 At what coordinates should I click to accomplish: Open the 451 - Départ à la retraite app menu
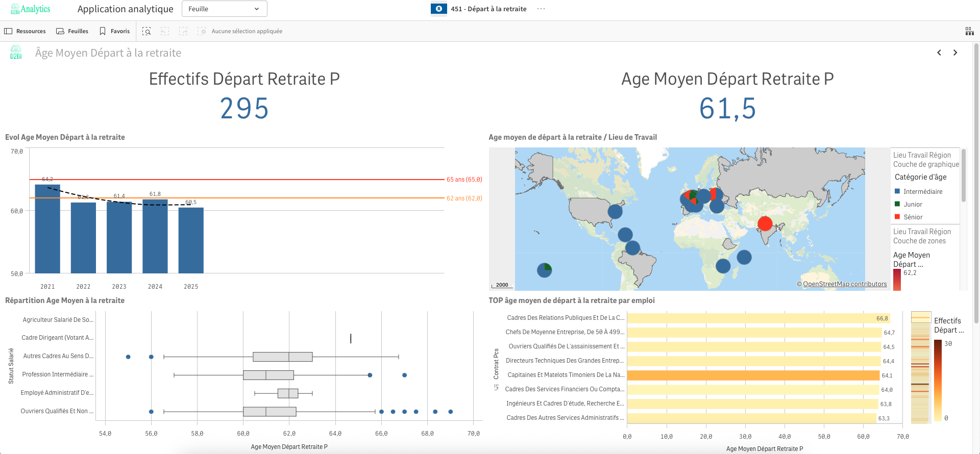[x=488, y=9]
